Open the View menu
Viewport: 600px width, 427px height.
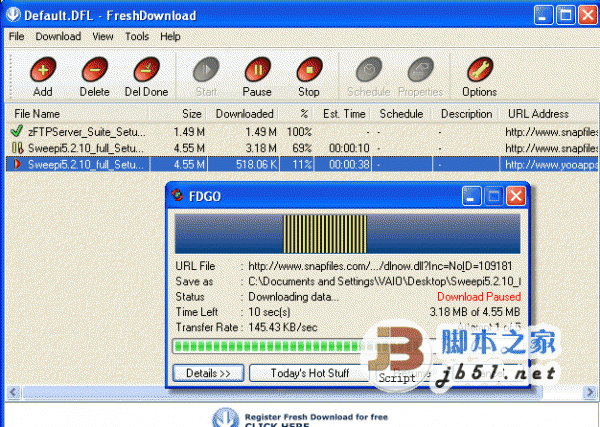103,36
